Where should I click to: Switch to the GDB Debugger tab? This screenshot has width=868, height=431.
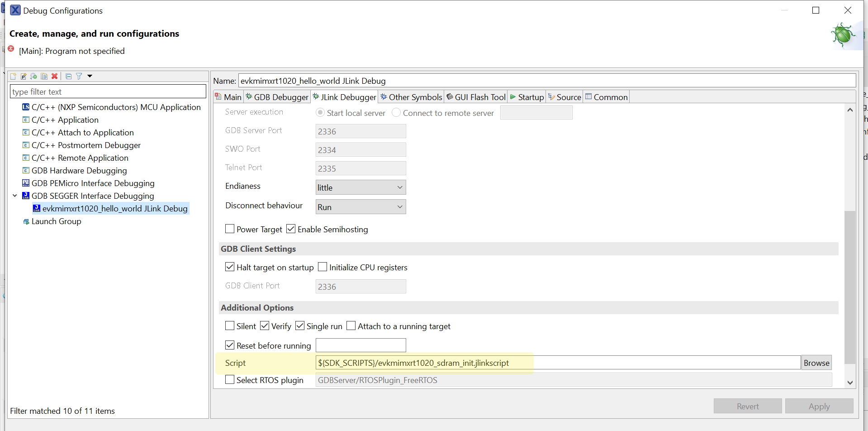click(x=277, y=97)
